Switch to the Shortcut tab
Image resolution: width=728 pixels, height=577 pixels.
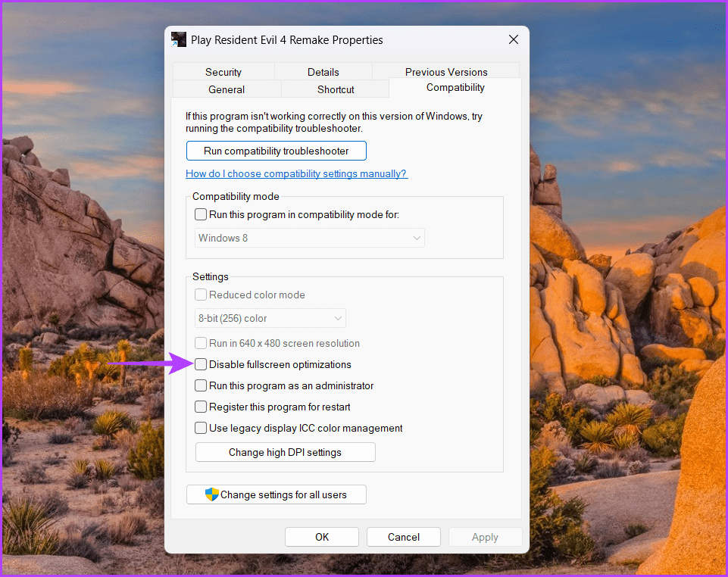(x=336, y=89)
